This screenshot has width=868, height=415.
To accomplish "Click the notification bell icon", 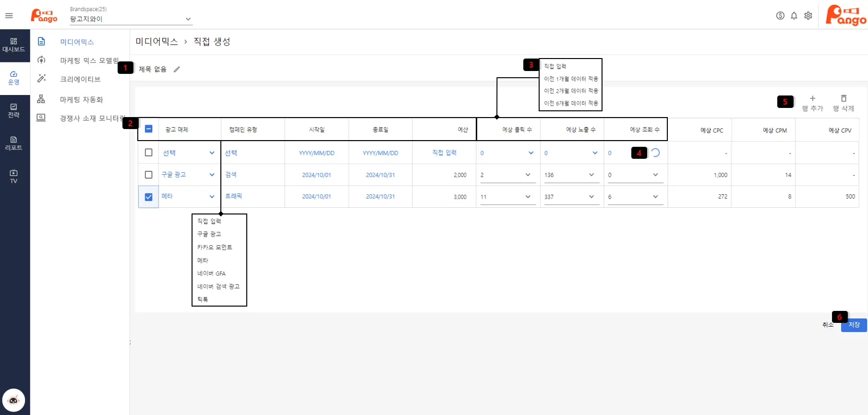I will pyautogui.click(x=794, y=16).
